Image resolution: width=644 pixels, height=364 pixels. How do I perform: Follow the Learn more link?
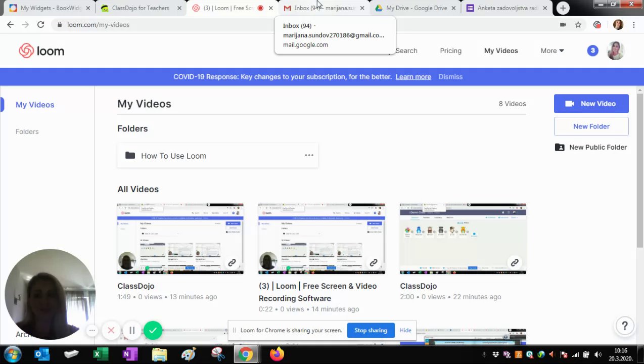(413, 77)
